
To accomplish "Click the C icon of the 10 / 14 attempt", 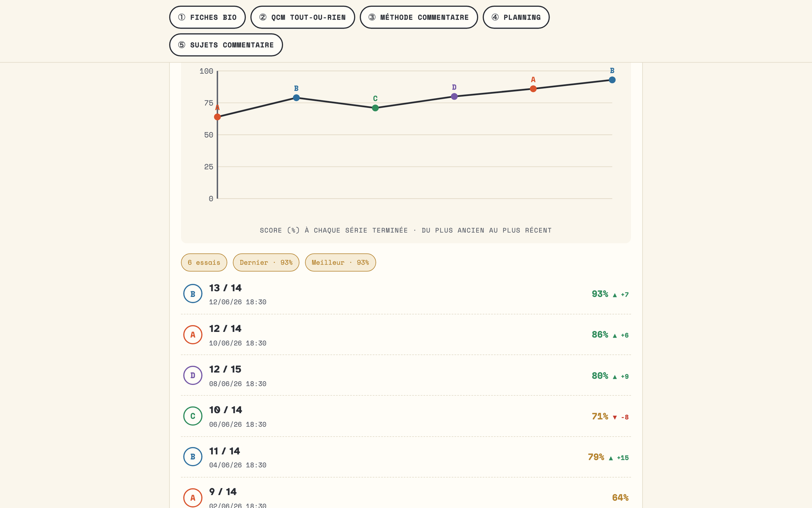I will pos(193,416).
